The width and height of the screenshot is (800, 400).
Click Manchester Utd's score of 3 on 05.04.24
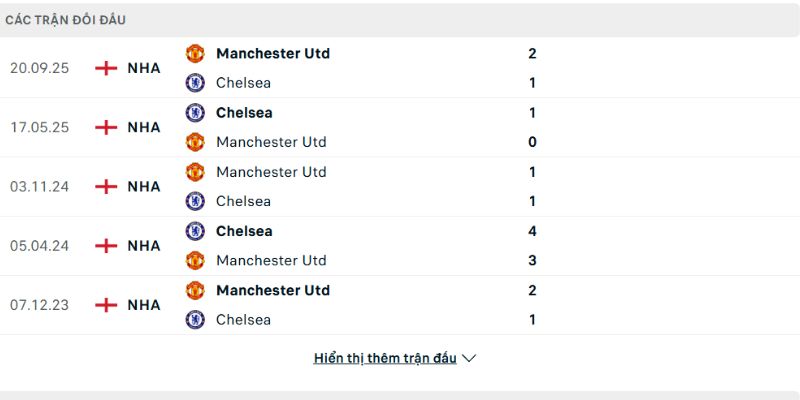click(532, 260)
